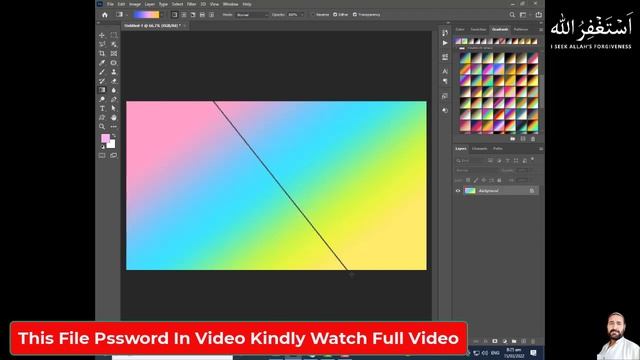Select the Eraser tool

pyautogui.click(x=114, y=81)
